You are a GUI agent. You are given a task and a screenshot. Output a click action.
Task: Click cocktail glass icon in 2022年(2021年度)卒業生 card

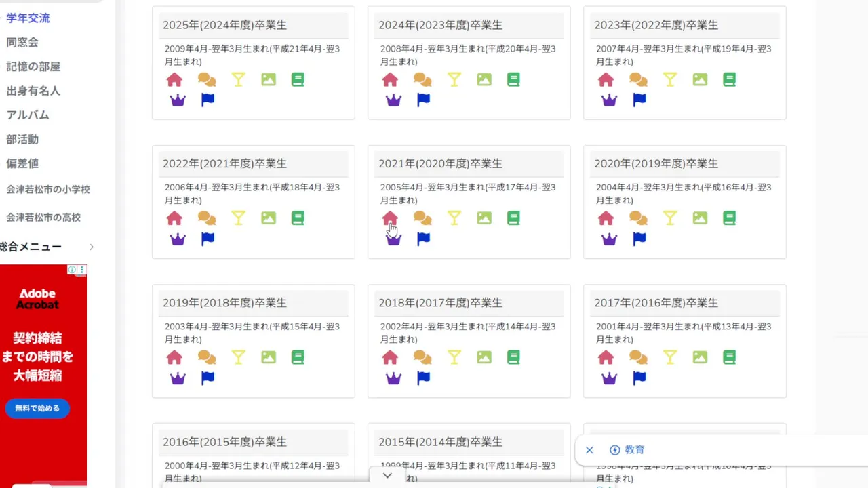[x=238, y=218]
